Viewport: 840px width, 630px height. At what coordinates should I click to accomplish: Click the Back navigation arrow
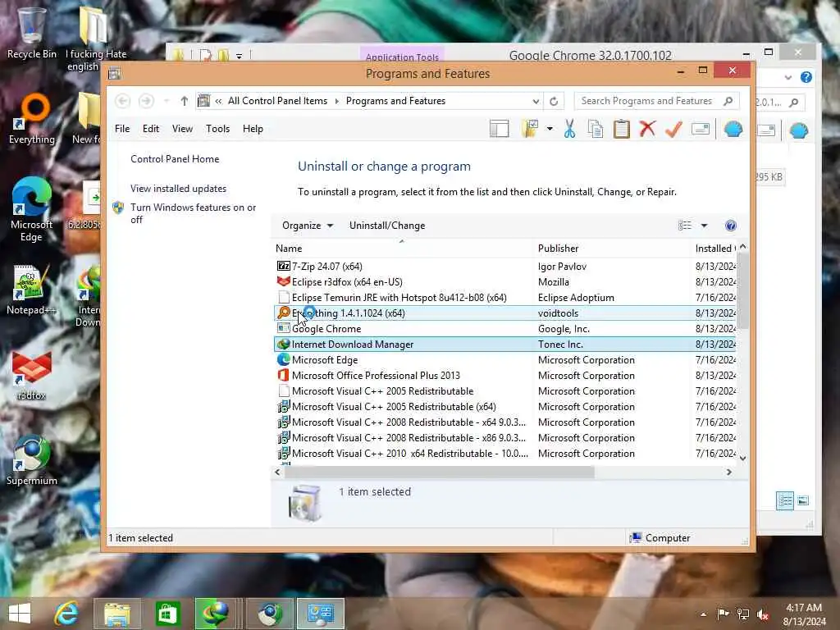click(x=123, y=101)
